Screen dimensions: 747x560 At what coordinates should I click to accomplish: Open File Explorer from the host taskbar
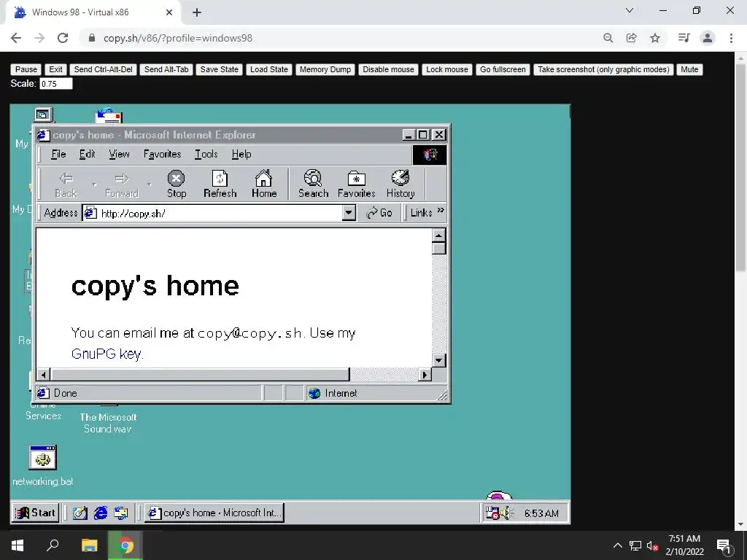coord(89,545)
